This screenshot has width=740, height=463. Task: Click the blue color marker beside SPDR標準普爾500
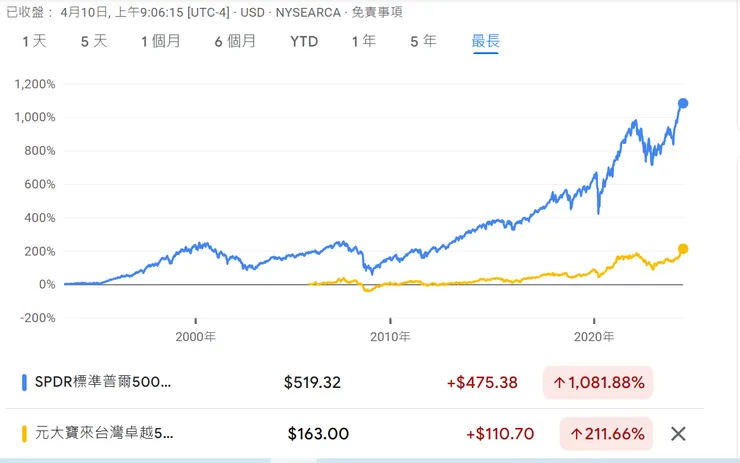(x=25, y=382)
